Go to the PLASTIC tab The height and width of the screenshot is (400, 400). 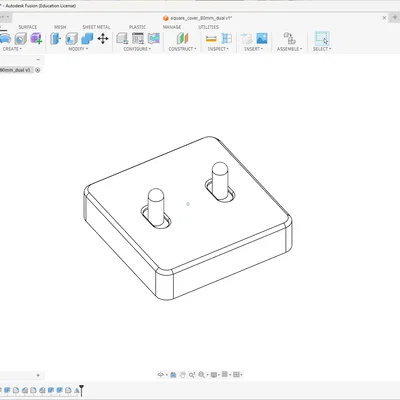click(137, 27)
